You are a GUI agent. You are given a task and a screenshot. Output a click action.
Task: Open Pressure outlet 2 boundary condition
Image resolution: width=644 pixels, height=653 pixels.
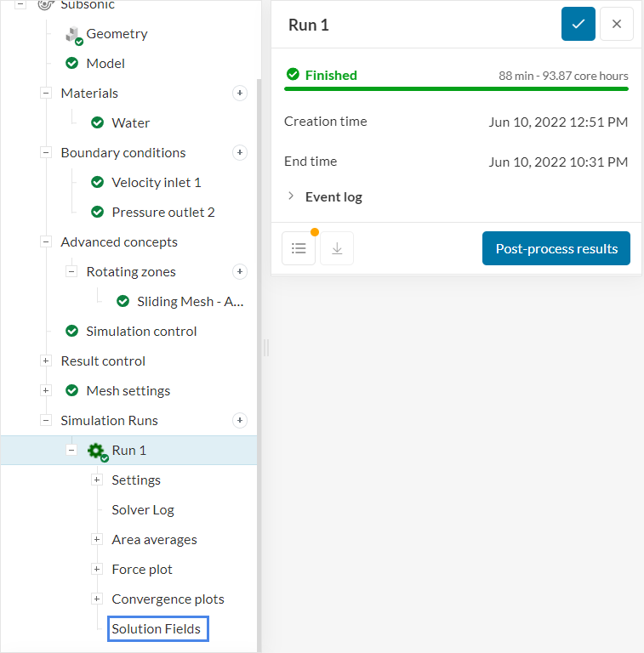pos(162,212)
